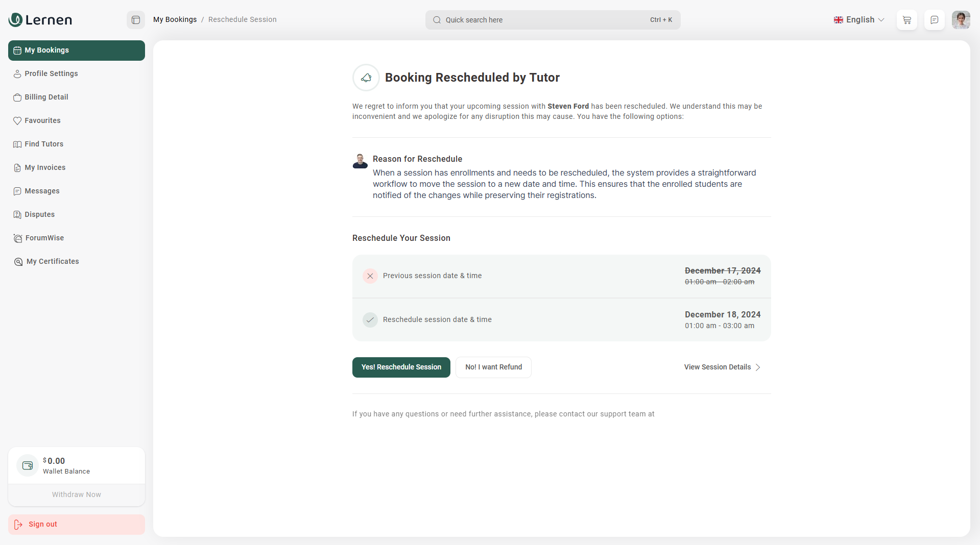Confirm with Yes! Reschedule Session button
This screenshot has height=545, width=980.
[x=401, y=367]
